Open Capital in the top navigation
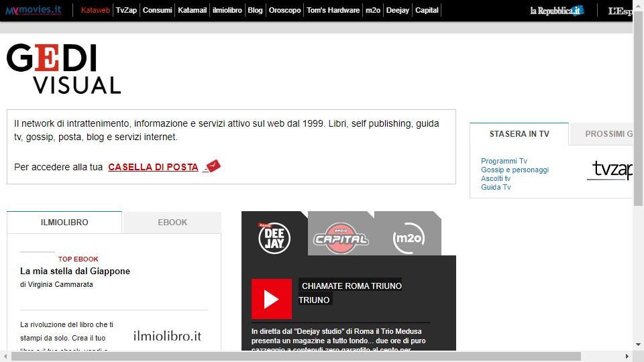The image size is (644, 362). (427, 10)
